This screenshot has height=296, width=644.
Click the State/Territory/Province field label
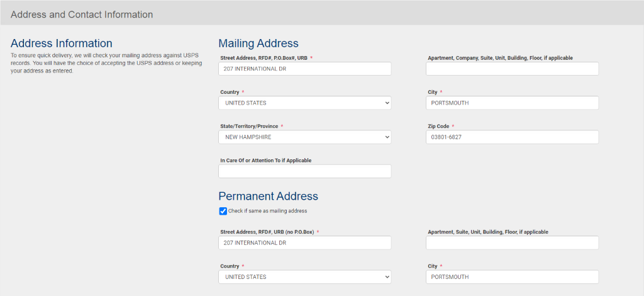click(249, 126)
